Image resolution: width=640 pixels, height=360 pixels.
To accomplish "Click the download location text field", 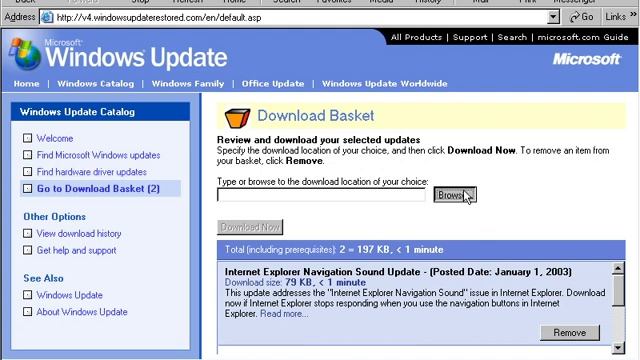I will pos(321,195).
